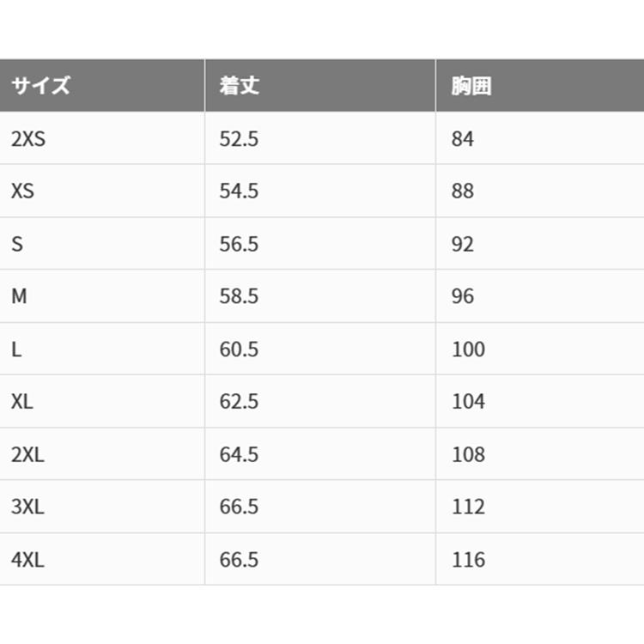Click the 62.5 length value
644x644 pixels.
239,402
